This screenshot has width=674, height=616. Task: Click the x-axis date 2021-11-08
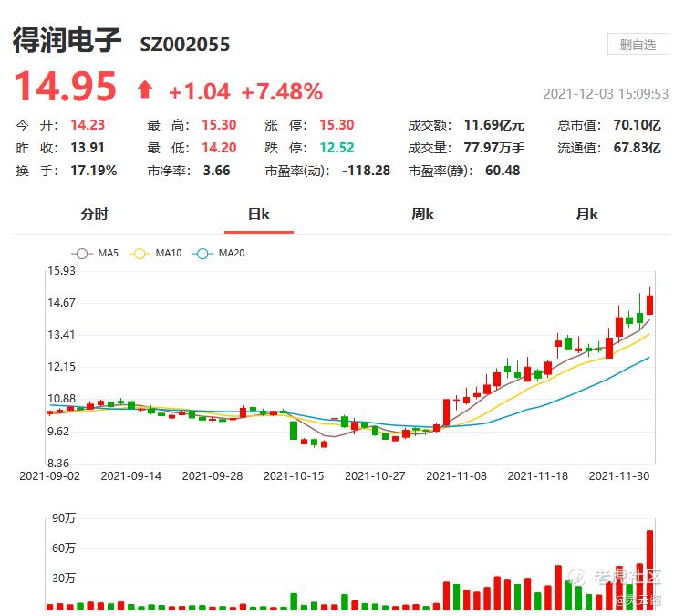point(456,476)
